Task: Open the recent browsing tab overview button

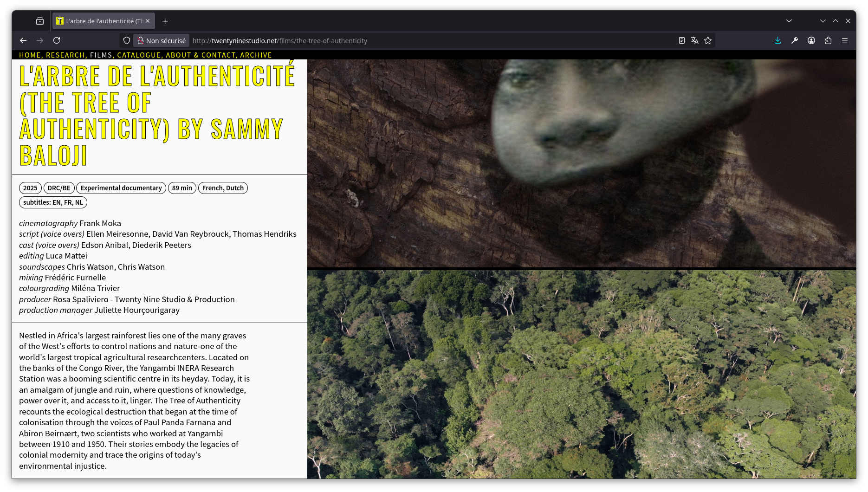Action: 40,21
